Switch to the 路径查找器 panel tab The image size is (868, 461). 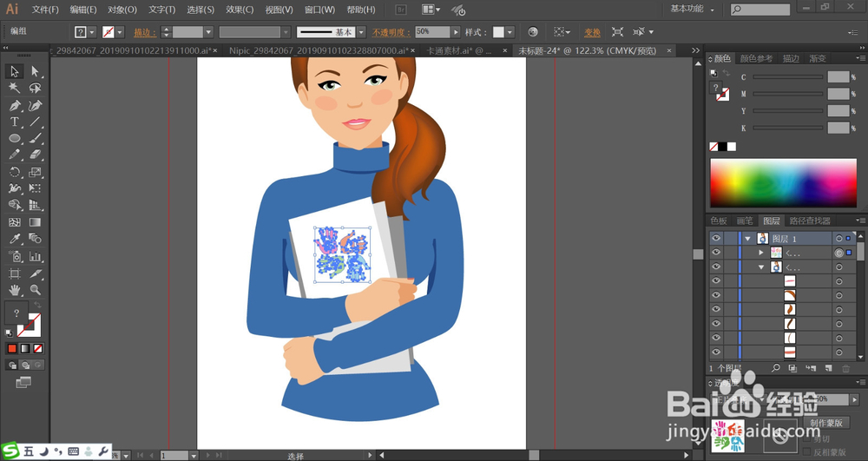pyautogui.click(x=810, y=221)
